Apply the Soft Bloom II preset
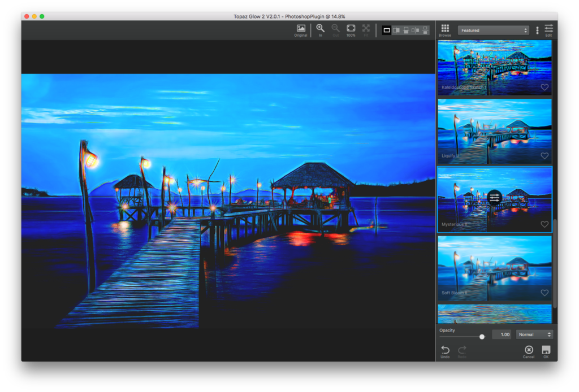The width and height of the screenshot is (579, 392). 494,268
